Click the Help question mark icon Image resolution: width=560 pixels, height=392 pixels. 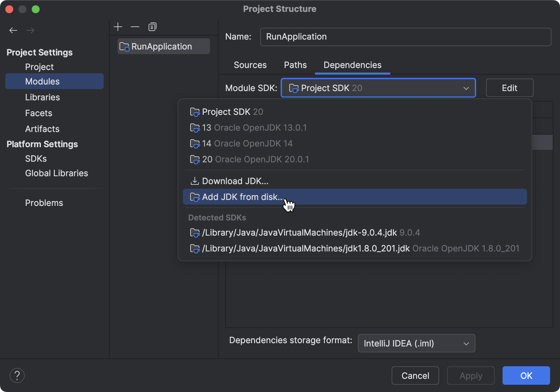click(x=17, y=375)
